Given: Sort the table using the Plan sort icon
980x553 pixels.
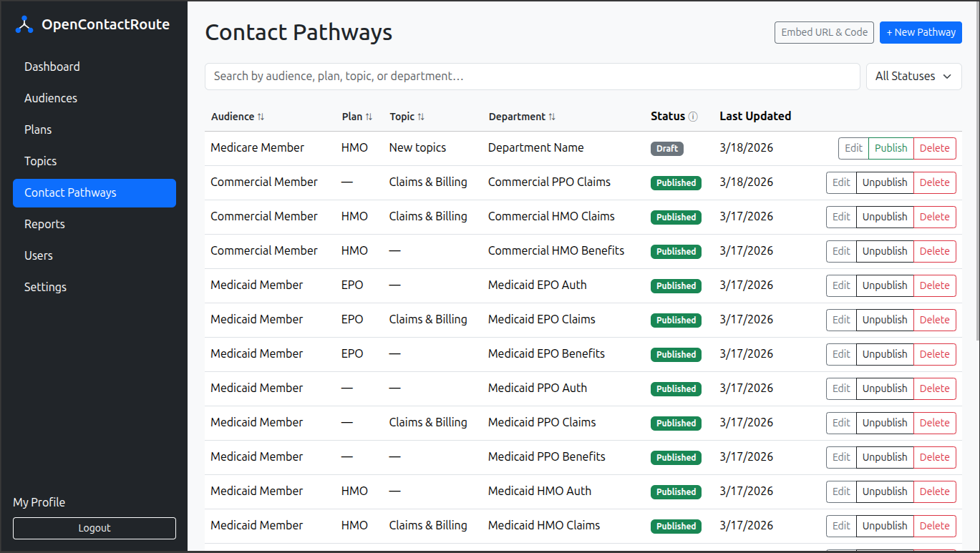Looking at the screenshot, I should pos(369,116).
